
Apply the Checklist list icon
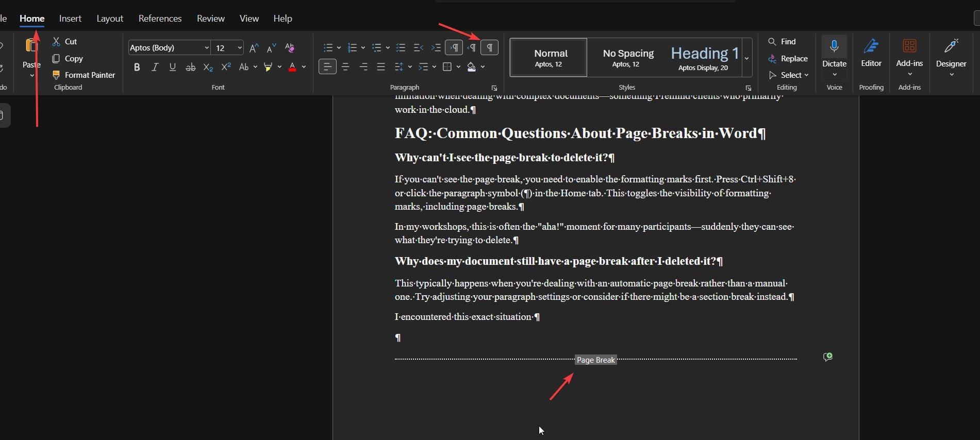point(401,48)
